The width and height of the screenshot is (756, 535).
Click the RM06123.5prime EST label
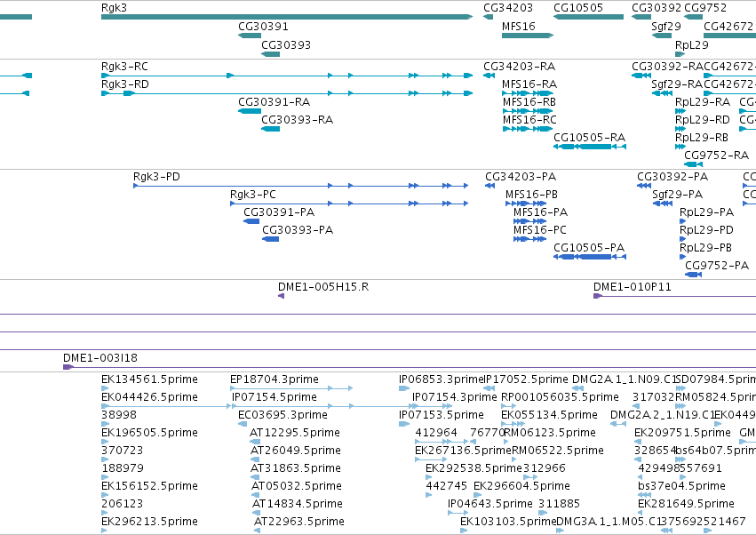tap(550, 433)
